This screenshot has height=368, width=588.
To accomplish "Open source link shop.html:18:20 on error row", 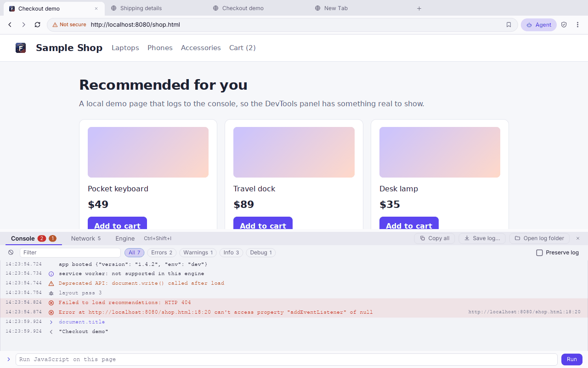I will point(524,312).
